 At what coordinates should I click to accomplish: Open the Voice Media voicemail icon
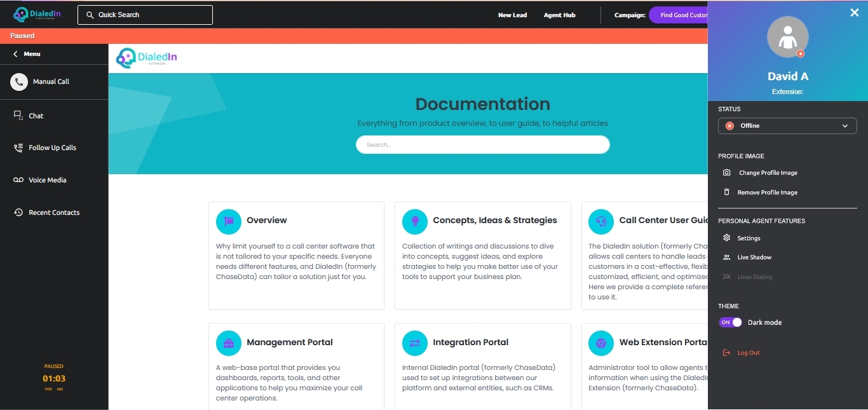18,180
